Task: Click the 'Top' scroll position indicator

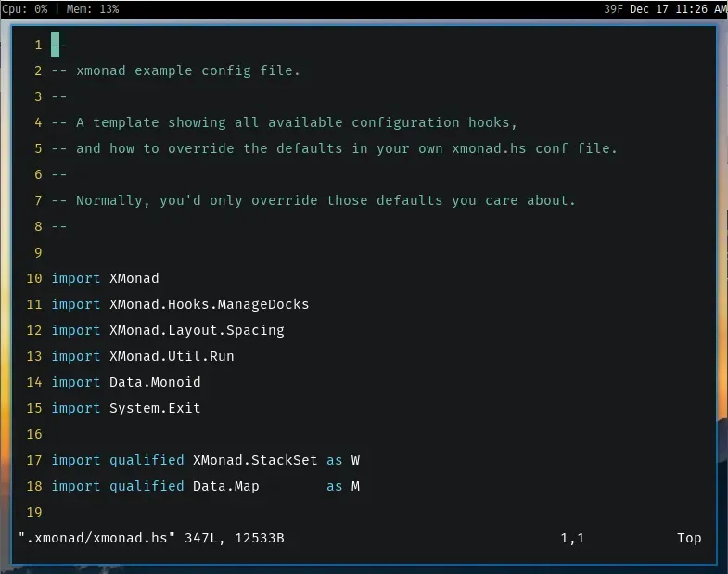Action: click(689, 538)
